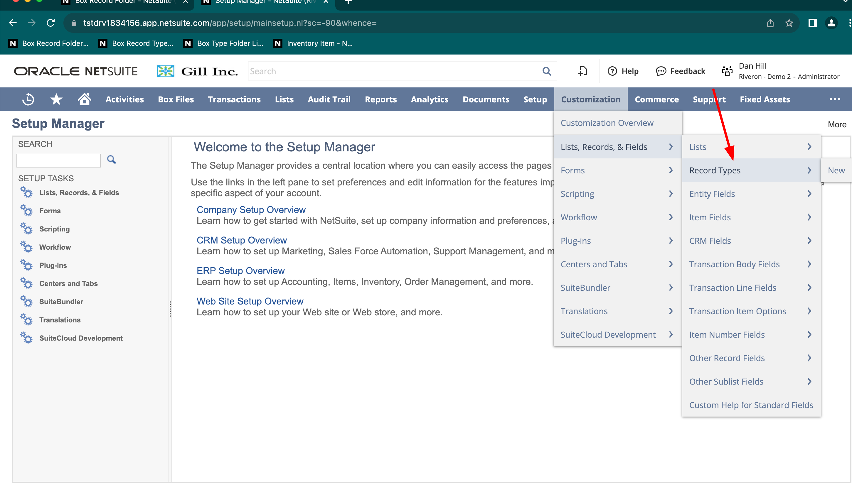Open the Create New icon beside search

tap(583, 71)
